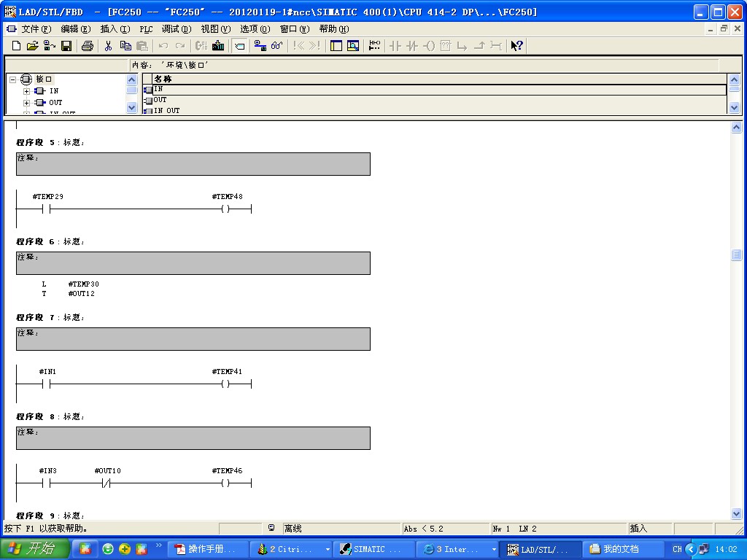
Task: Toggle Monitor with the glasses icon
Action: point(276,46)
